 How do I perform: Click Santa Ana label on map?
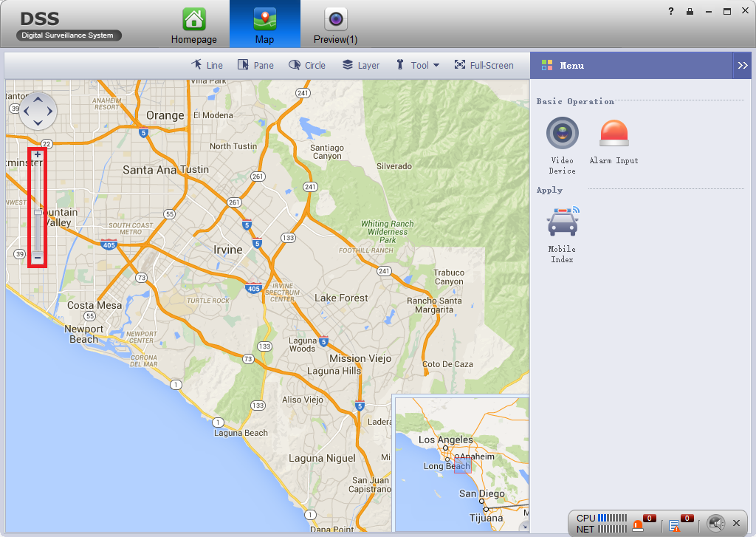click(x=149, y=170)
